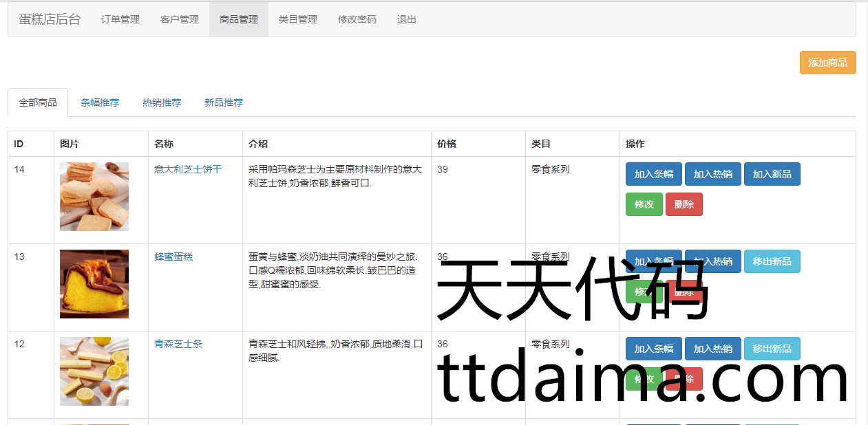868x425 pixels.
Task: Click the 蜂蜜蛋糕 product image
Action: (94, 284)
